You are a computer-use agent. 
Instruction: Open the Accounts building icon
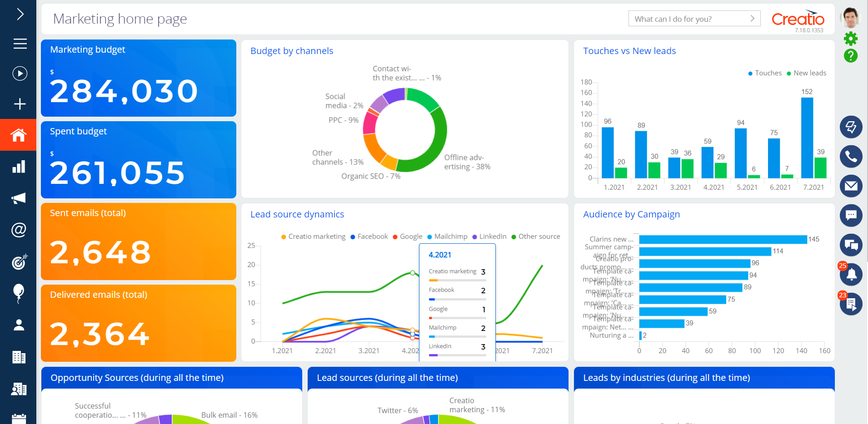(x=18, y=357)
